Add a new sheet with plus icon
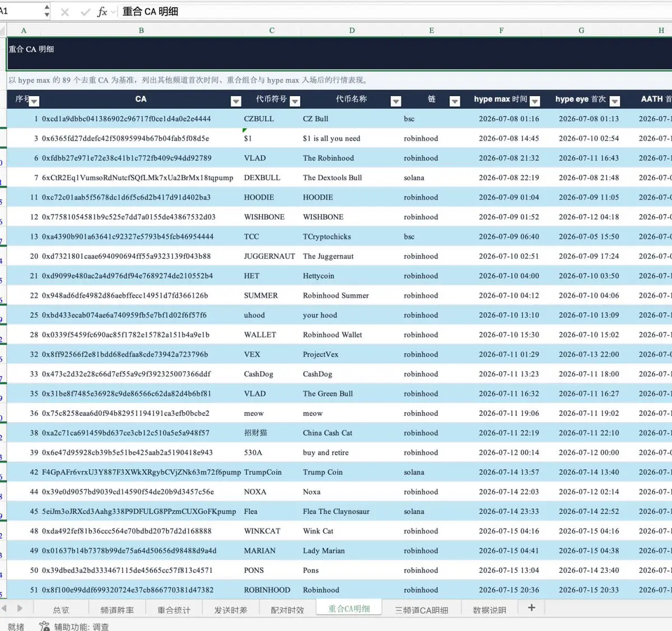This screenshot has width=672, height=631. (x=531, y=607)
